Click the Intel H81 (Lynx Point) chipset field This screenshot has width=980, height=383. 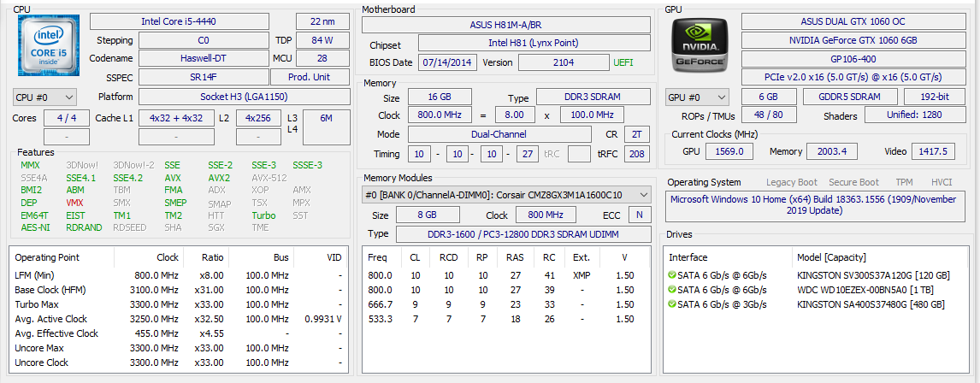point(534,43)
